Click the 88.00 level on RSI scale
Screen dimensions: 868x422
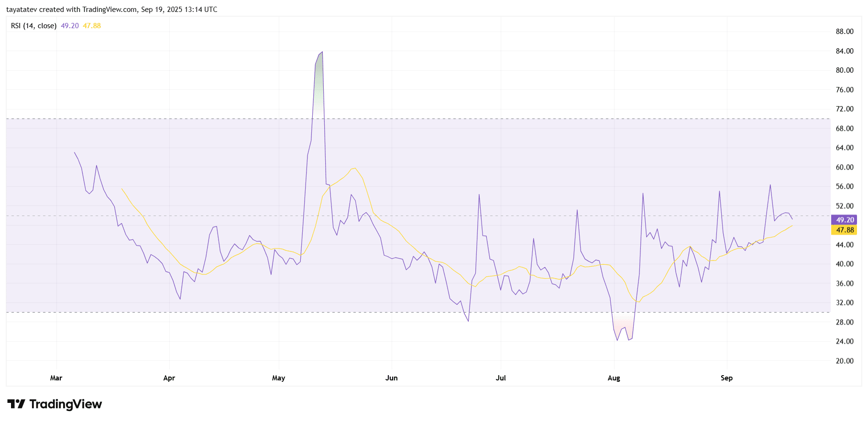pos(844,32)
